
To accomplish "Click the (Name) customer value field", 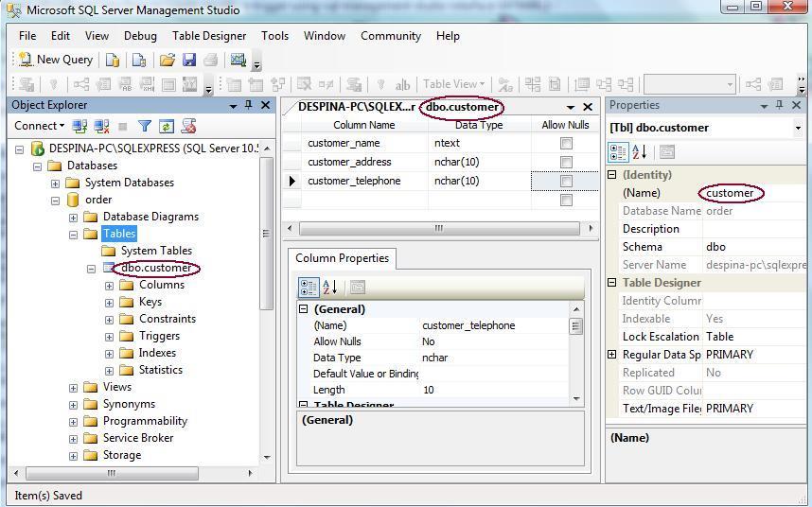I will click(754, 193).
